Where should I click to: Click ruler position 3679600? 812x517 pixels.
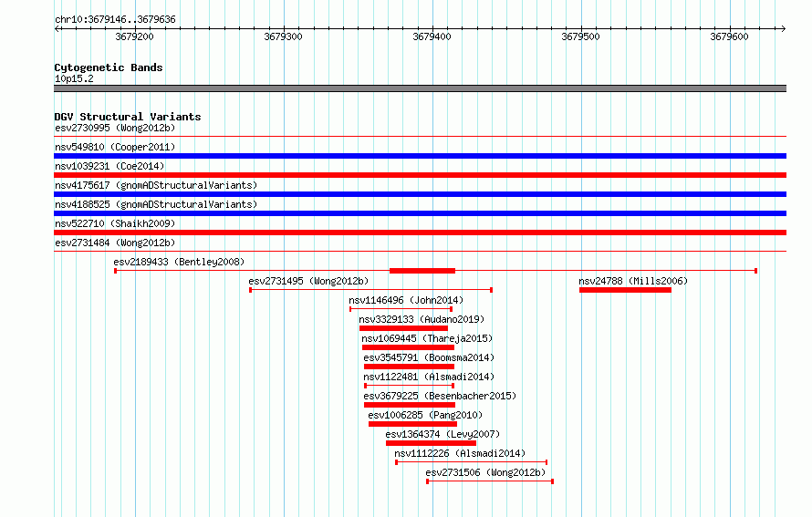(x=729, y=36)
